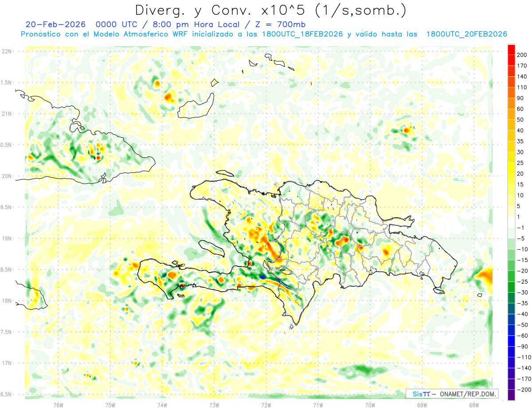Click the colorbar value -140
This screenshot has height=411, width=532.
(x=523, y=368)
